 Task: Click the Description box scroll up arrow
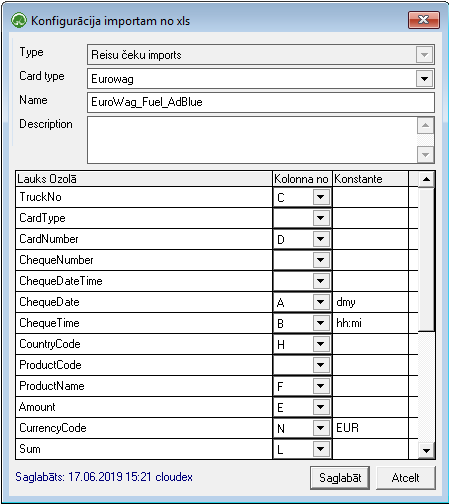click(425, 126)
